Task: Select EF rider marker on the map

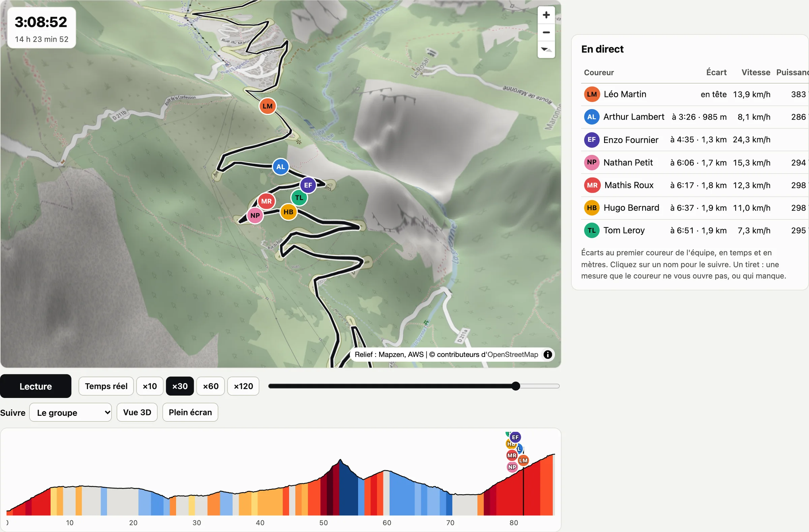Action: pos(308,185)
